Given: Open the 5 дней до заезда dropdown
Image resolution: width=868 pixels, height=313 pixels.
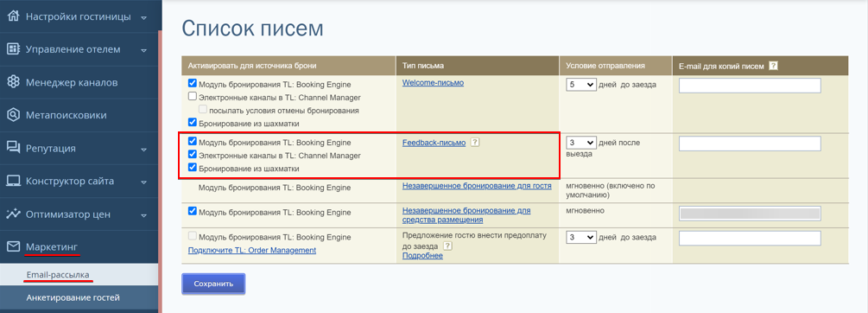Looking at the screenshot, I should [580, 86].
